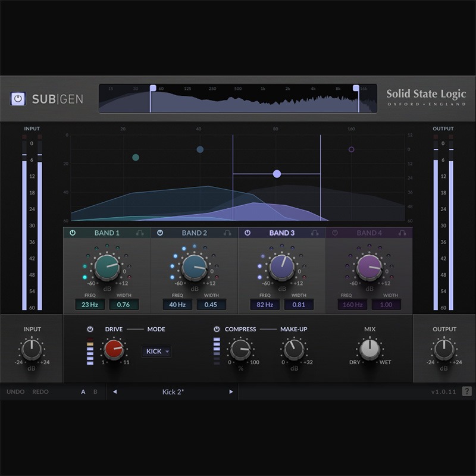This screenshot has height=476, width=476.
Task: Click Band 2 width field 0.45
Action: point(211,305)
